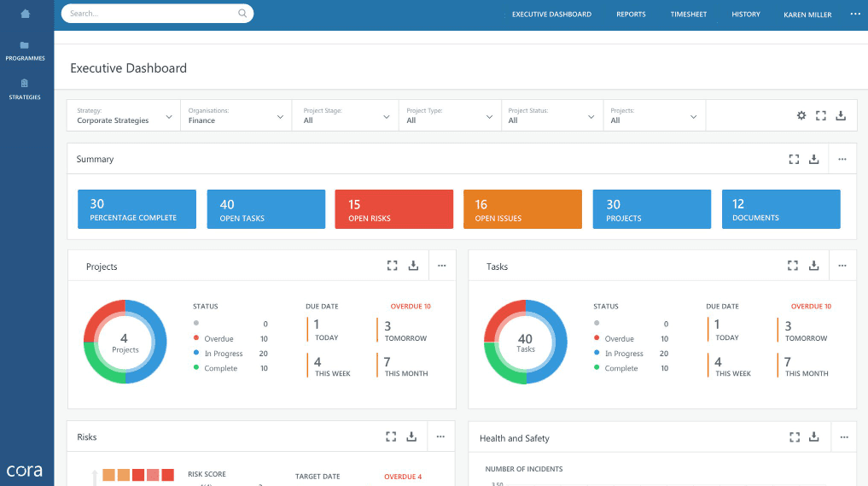This screenshot has width=868, height=486.
Task: Click the last red risk score square
Action: click(x=168, y=475)
